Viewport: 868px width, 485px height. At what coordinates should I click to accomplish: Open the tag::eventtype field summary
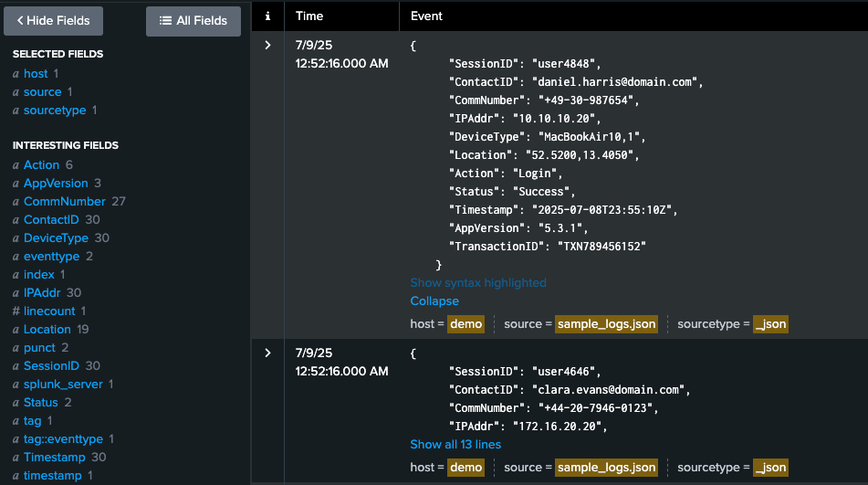tap(63, 439)
